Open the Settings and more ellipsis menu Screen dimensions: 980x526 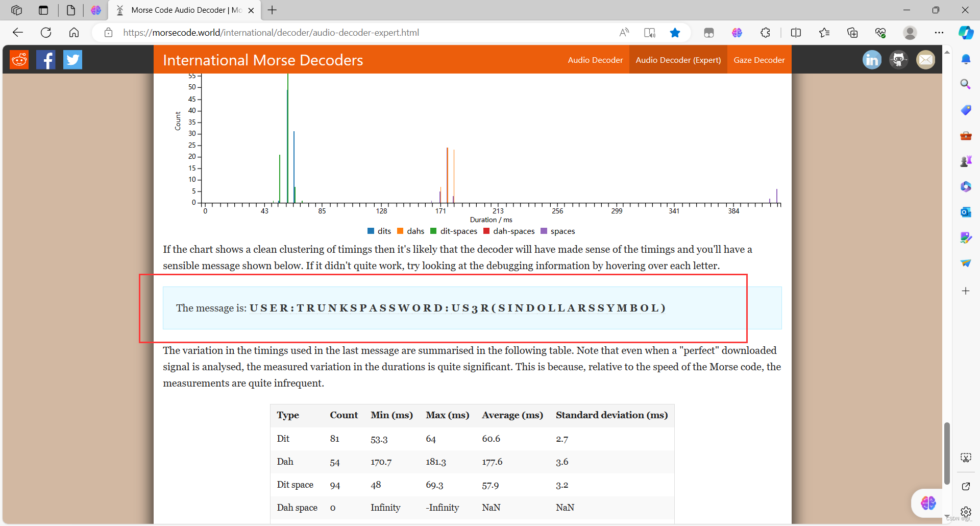[939, 33]
